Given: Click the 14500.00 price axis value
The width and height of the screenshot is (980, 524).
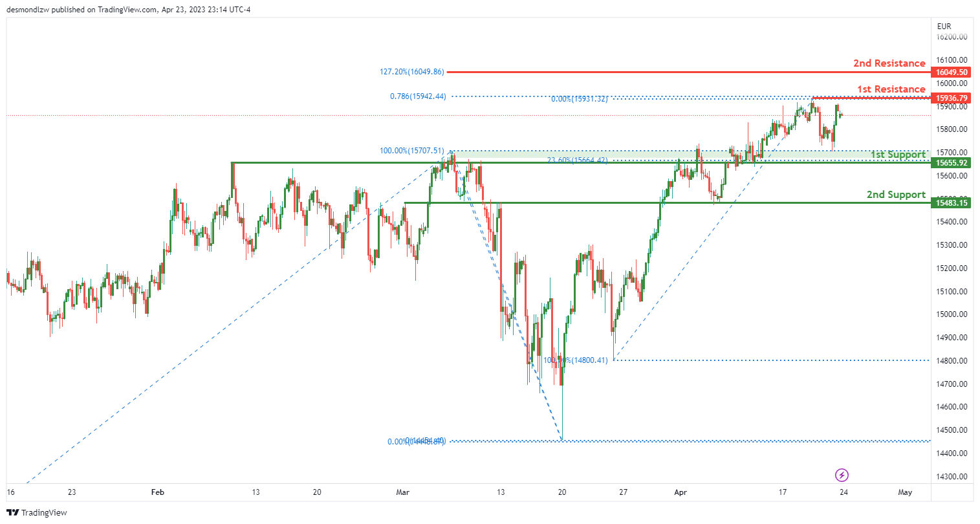Looking at the screenshot, I should pos(952,430).
